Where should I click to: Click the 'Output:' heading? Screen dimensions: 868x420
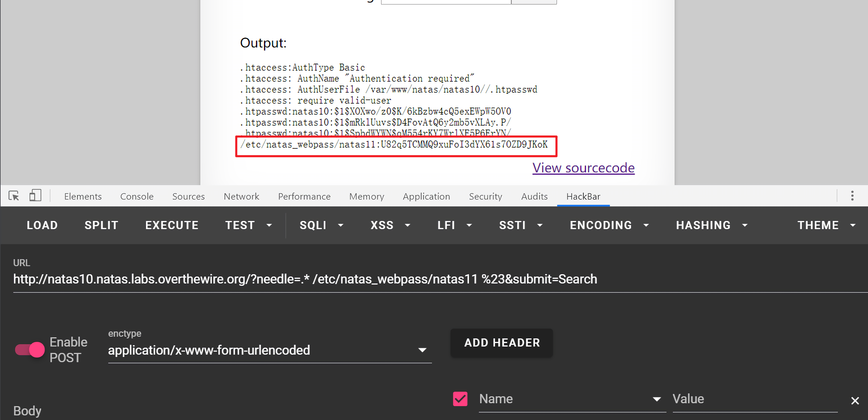pyautogui.click(x=263, y=43)
